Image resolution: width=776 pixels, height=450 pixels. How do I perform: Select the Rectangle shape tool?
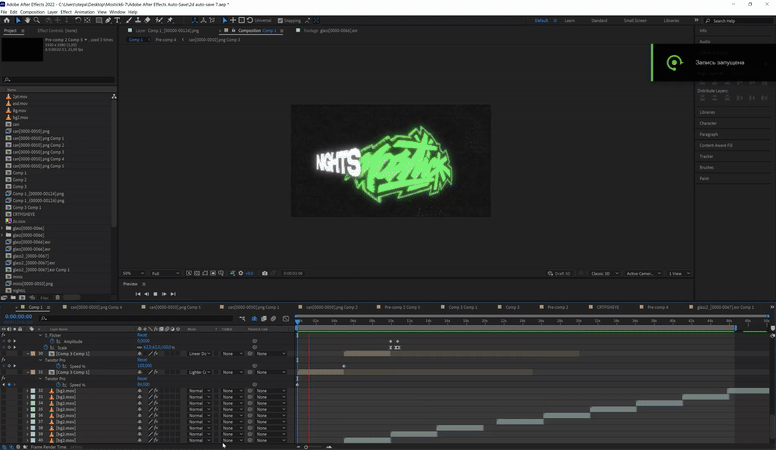tap(99, 20)
